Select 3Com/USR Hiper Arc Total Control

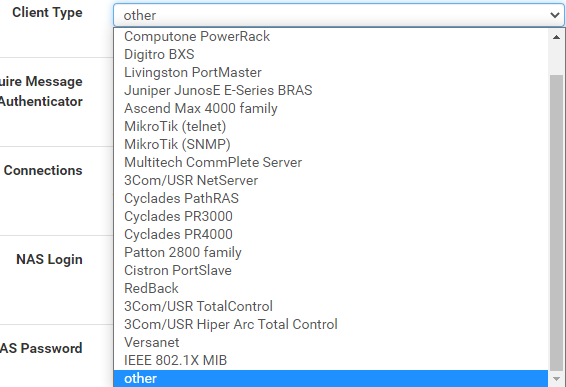click(331, 325)
